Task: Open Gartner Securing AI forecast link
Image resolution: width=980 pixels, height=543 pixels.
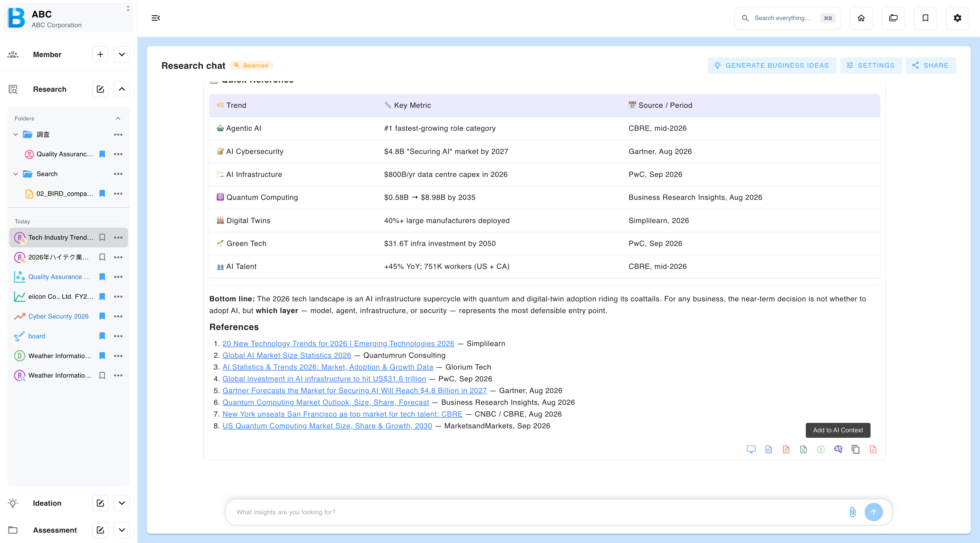Action: pos(354,390)
